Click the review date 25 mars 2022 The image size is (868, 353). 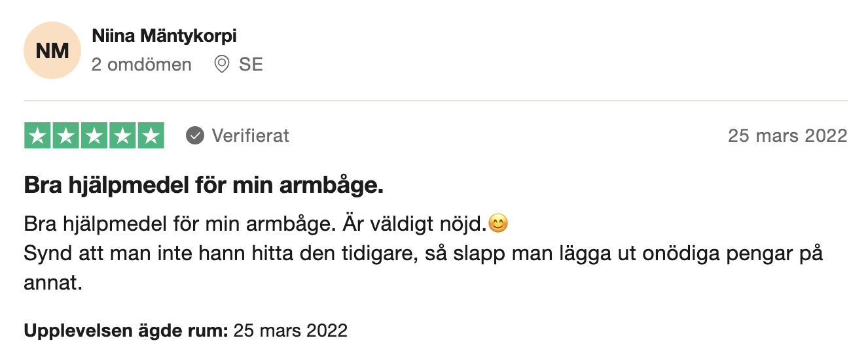[x=787, y=136]
